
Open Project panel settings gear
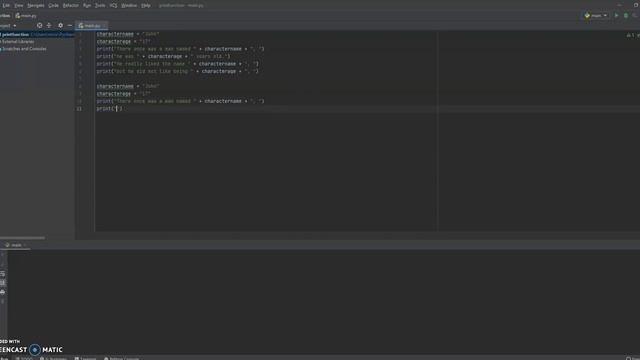point(60,25)
